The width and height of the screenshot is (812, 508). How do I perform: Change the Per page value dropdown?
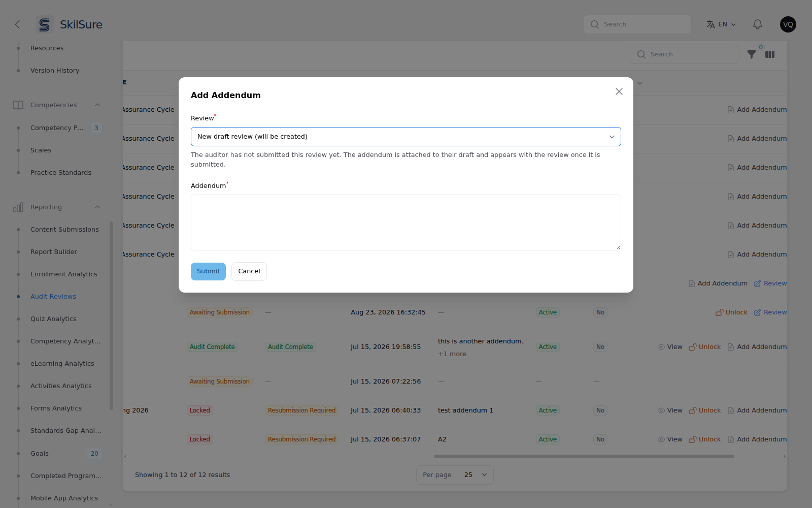click(476, 475)
